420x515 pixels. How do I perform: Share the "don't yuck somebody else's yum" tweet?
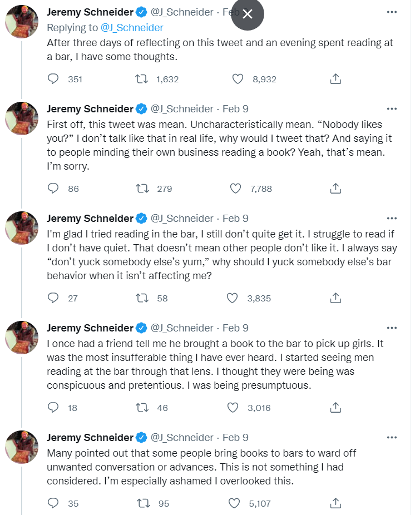(x=335, y=298)
